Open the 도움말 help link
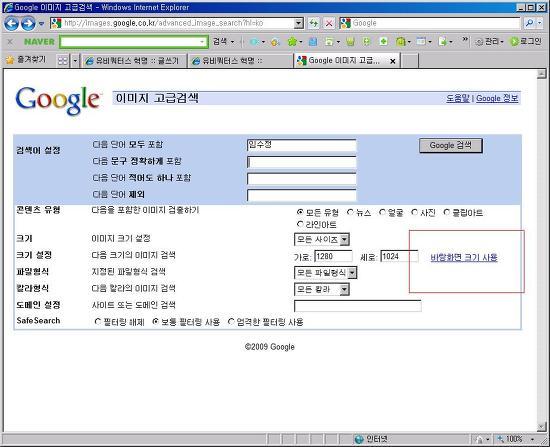This screenshot has width=550, height=447. pos(457,98)
